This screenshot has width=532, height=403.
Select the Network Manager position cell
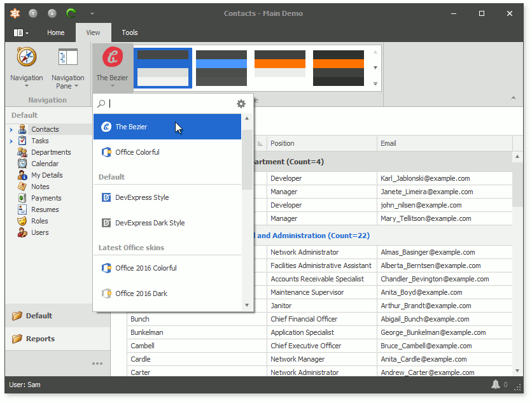pyautogui.click(x=321, y=359)
